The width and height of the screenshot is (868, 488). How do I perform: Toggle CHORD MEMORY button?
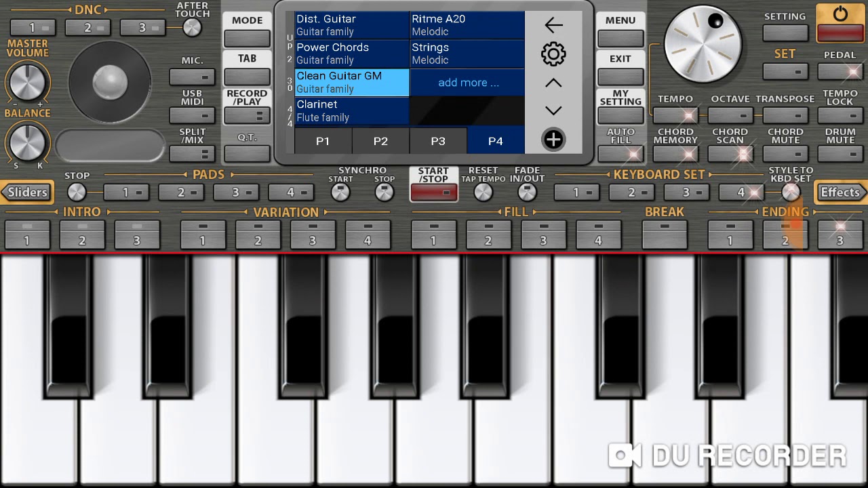[x=675, y=154]
